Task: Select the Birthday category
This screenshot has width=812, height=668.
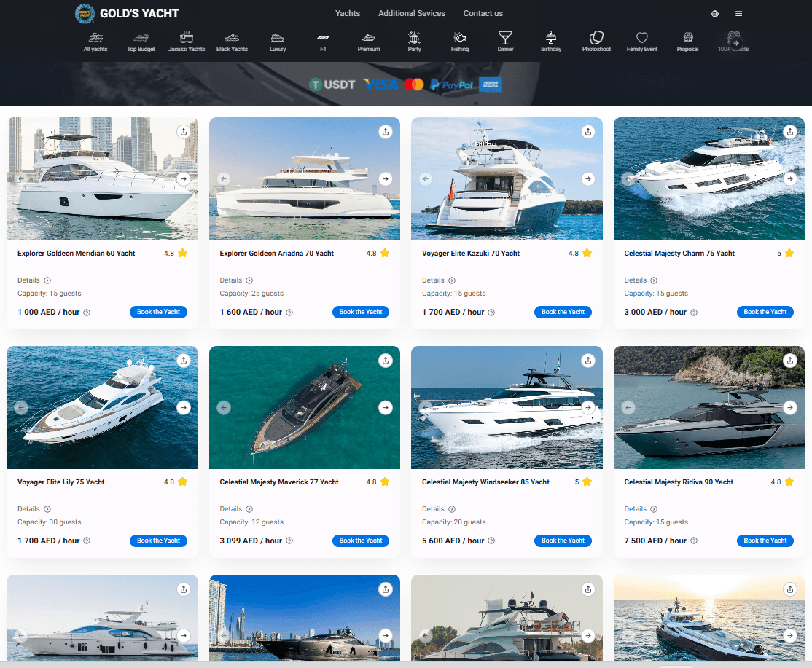Action: click(x=551, y=42)
